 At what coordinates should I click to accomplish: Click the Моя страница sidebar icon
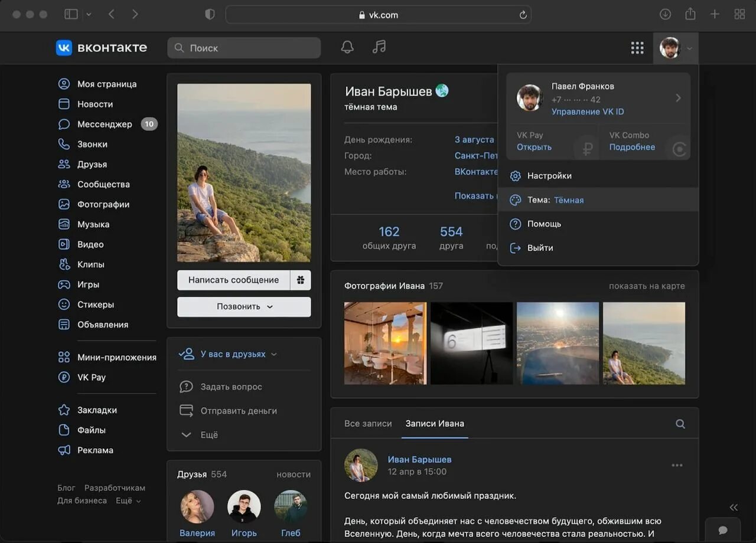64,84
